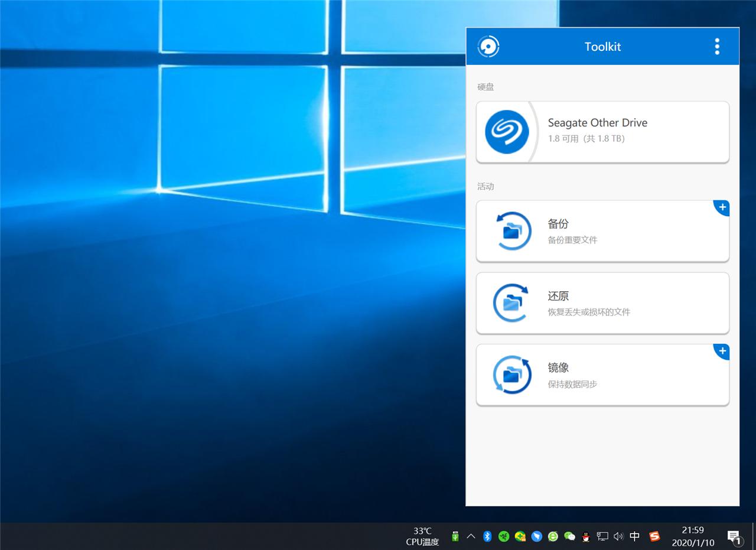The width and height of the screenshot is (756, 550).
Task: Click the Bluetooth tray icon
Action: (x=487, y=536)
